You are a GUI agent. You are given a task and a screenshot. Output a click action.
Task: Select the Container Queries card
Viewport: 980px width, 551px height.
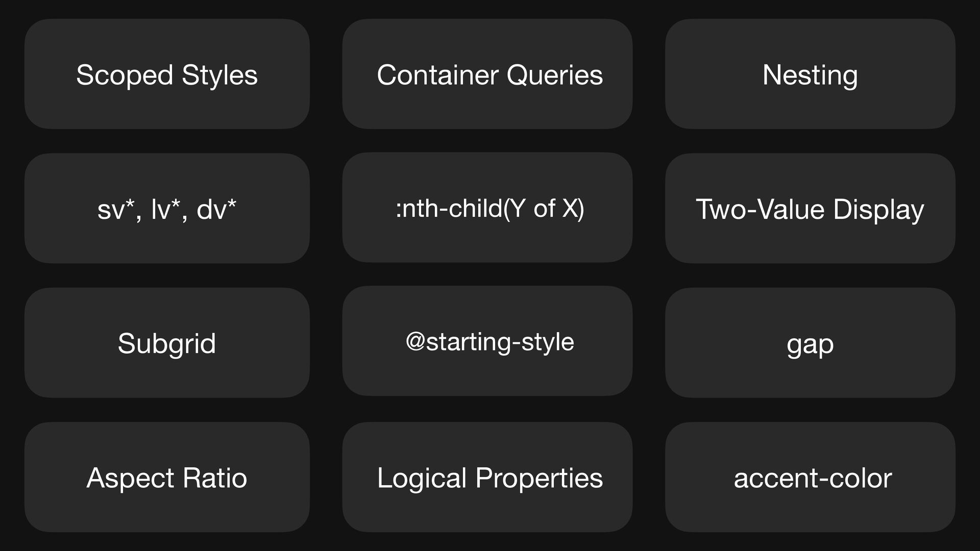click(487, 74)
